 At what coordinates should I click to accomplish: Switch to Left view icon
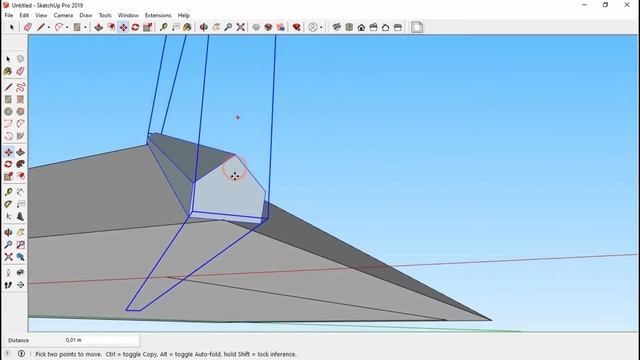pyautogui.click(x=398, y=27)
